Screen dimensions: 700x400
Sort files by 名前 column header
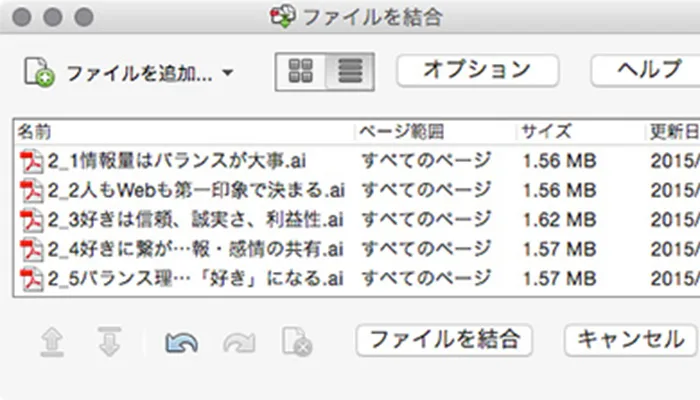coord(35,132)
